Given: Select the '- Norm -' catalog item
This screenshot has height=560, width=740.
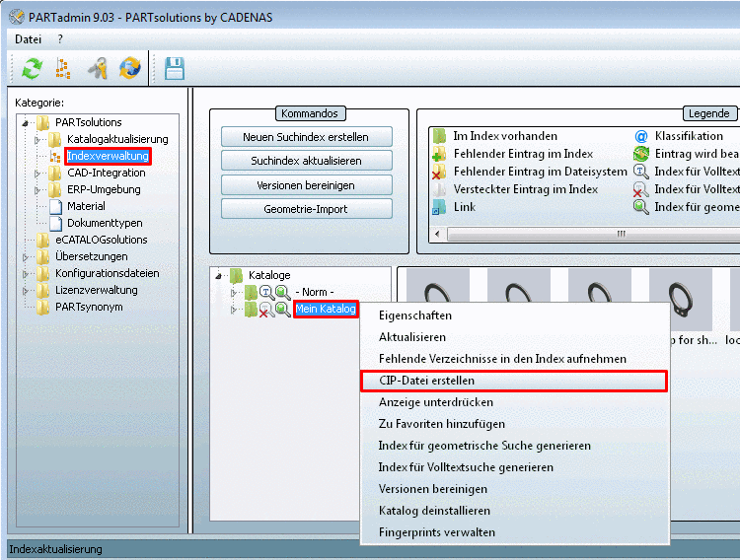Looking at the screenshot, I should 315,292.
